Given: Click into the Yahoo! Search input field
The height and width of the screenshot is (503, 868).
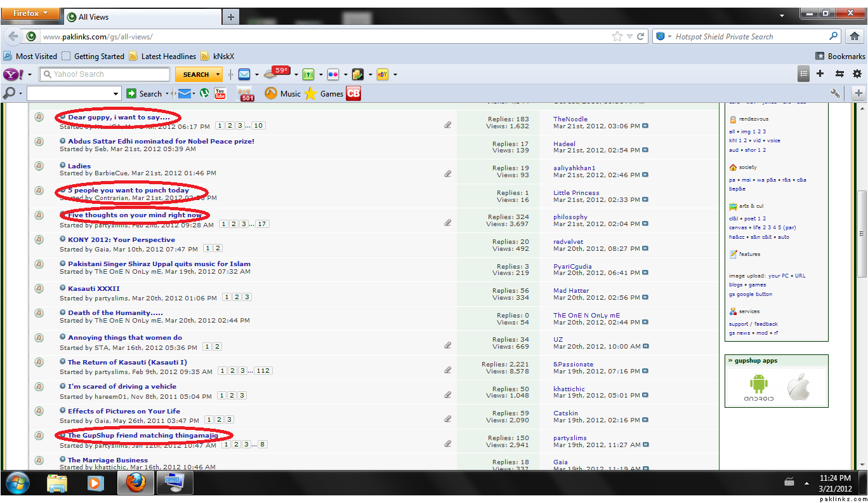Looking at the screenshot, I should (105, 74).
